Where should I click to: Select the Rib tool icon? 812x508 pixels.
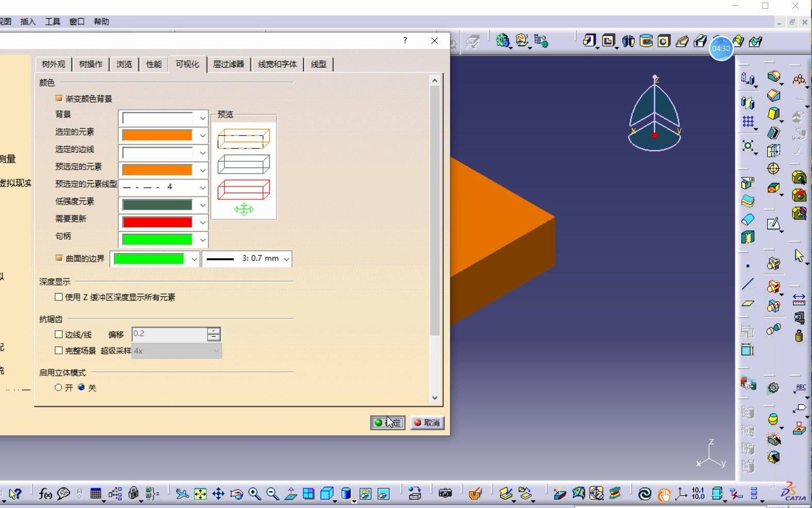(x=682, y=41)
